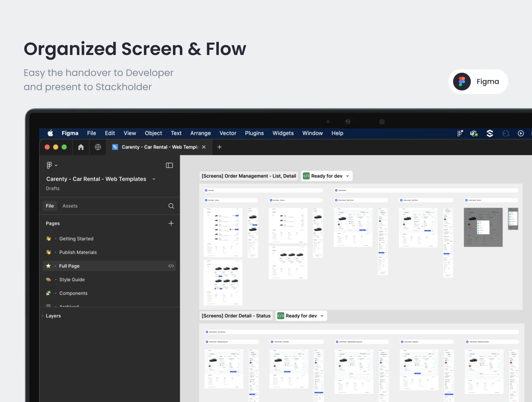Open the Widgets menu

pyautogui.click(x=283, y=133)
